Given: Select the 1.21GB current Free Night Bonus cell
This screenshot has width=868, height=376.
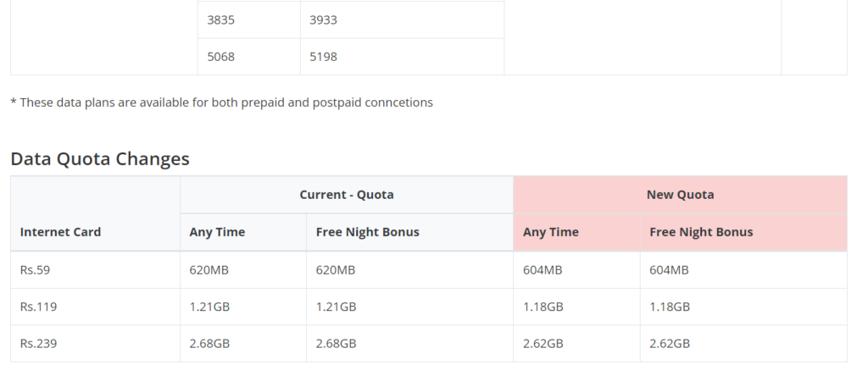Looking at the screenshot, I should [x=409, y=307].
